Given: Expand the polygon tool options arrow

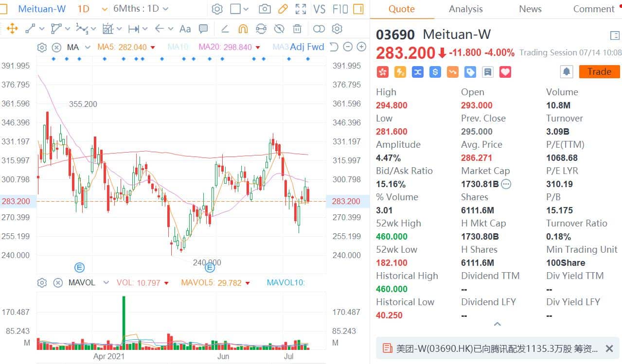Looking at the screenshot, I should [68, 29].
